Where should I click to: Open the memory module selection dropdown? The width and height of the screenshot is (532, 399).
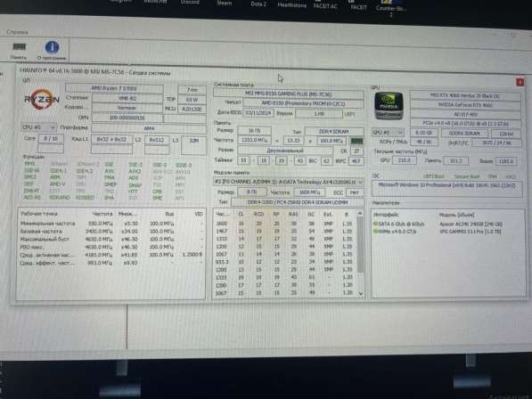click(289, 182)
